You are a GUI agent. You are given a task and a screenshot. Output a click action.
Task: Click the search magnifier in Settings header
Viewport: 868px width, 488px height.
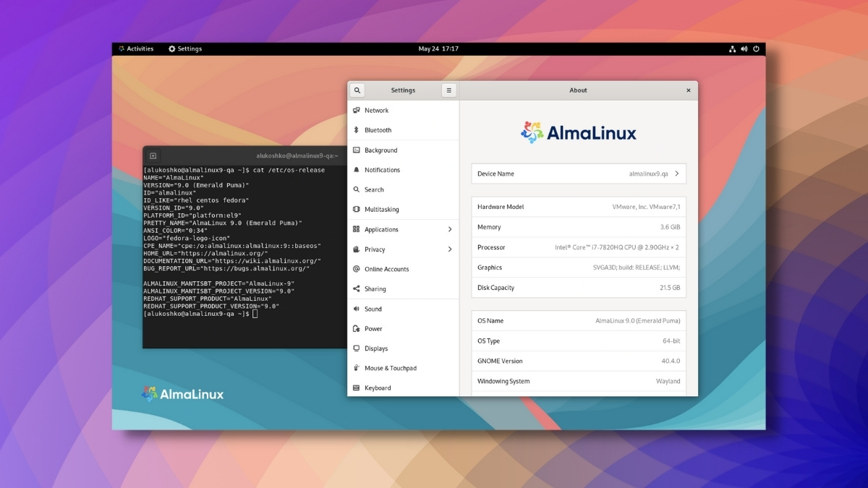click(x=357, y=90)
